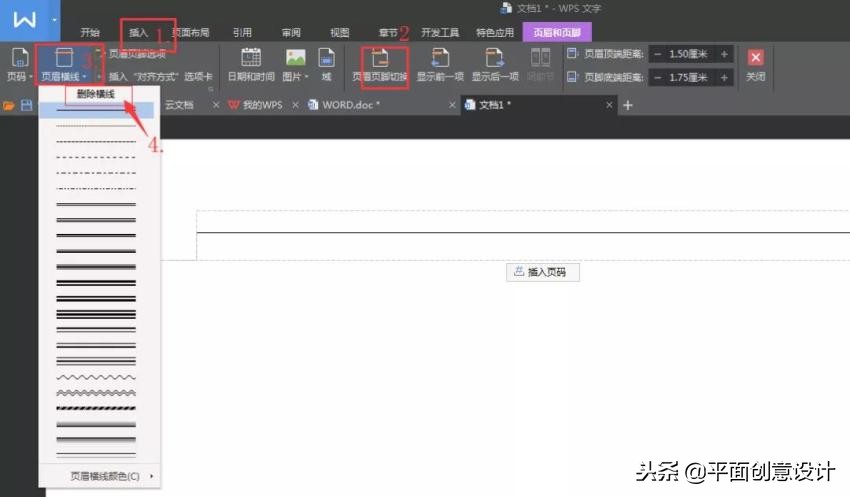
Task: Show the previous item 显示前一项
Action: click(440, 64)
